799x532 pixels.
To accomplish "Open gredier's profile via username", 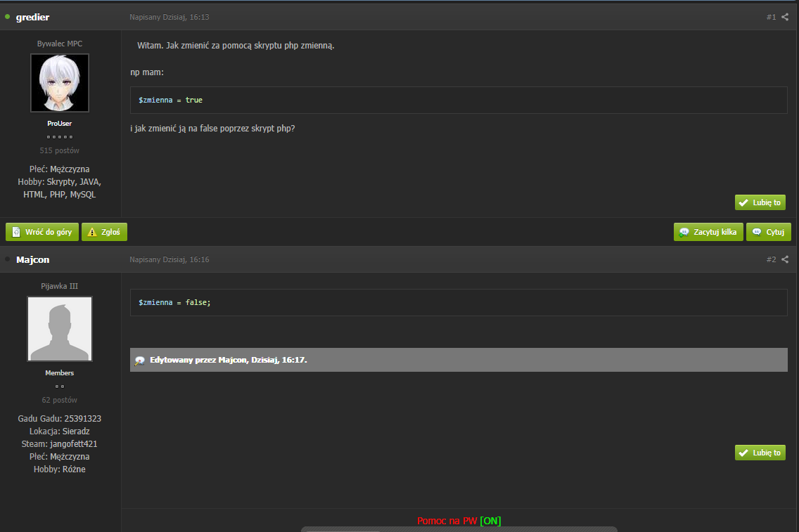I will point(32,17).
